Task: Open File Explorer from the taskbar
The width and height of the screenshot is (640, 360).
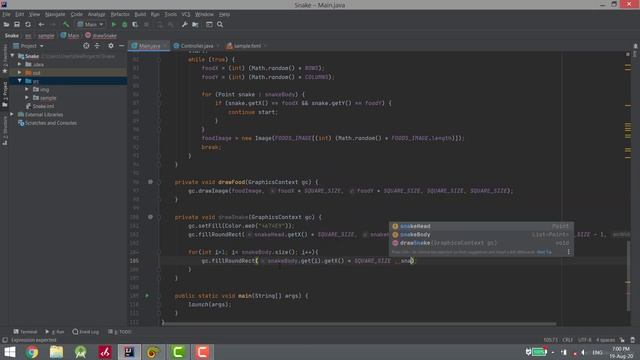Action: 56,352
